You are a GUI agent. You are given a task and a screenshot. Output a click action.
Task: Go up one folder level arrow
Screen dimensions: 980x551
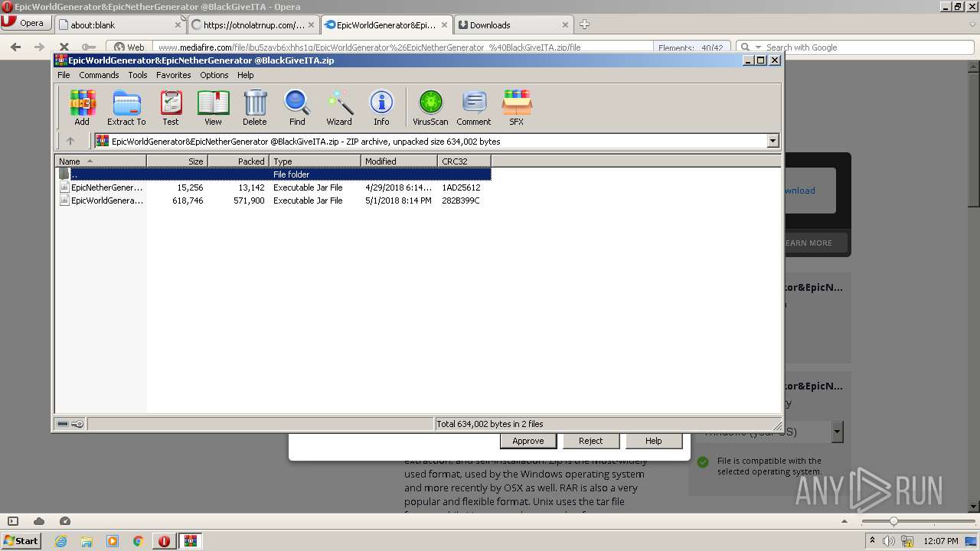coord(70,141)
